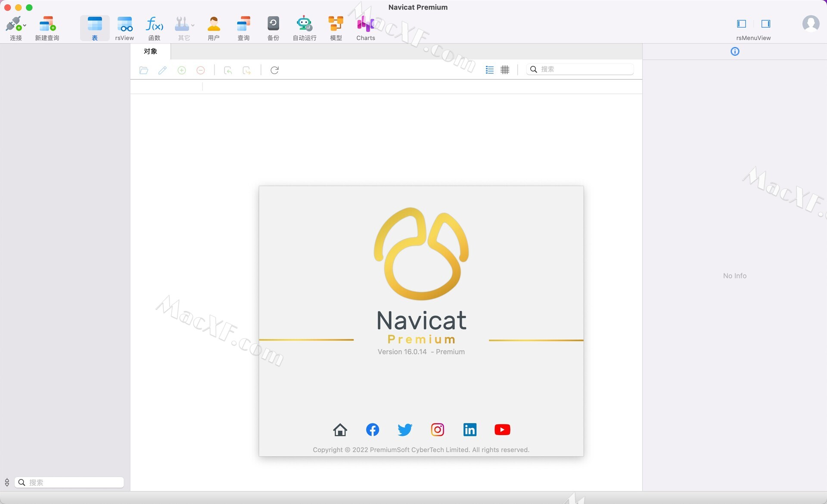Switch to the 对象 tab
827x504 pixels.
coord(150,51)
